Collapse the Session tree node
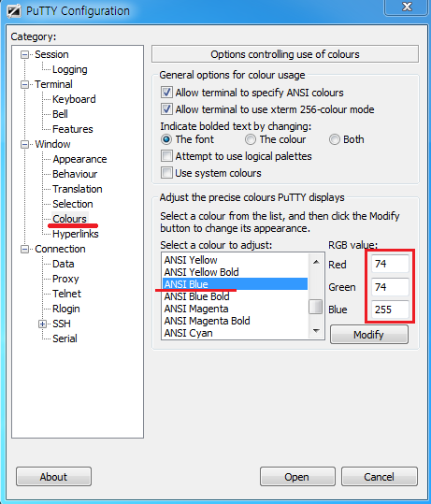The height and width of the screenshot is (504, 431). tap(24, 54)
